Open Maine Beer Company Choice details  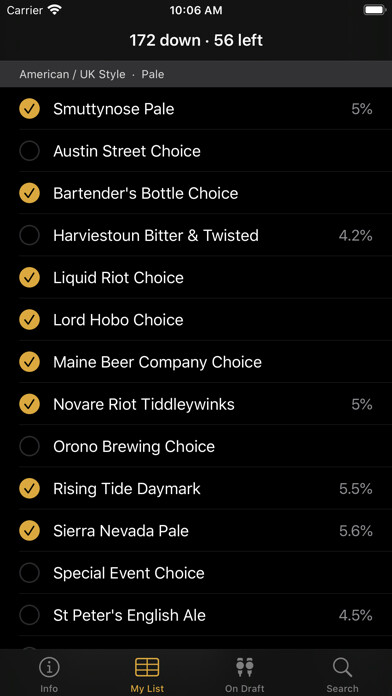coord(196,362)
